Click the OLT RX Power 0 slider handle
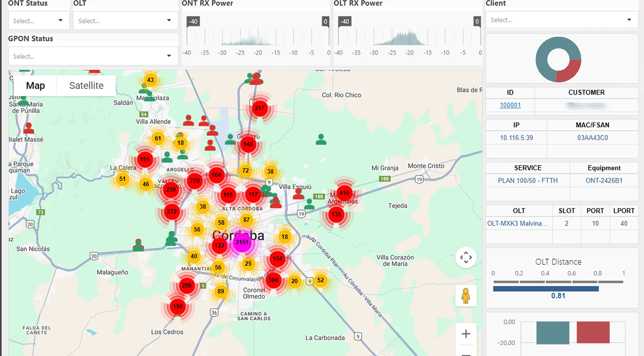Screen dimensions: 644x356 pyautogui.click(x=477, y=21)
